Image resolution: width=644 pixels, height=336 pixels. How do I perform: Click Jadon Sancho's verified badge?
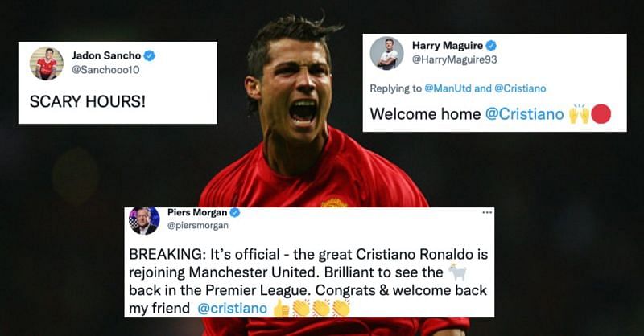149,55
